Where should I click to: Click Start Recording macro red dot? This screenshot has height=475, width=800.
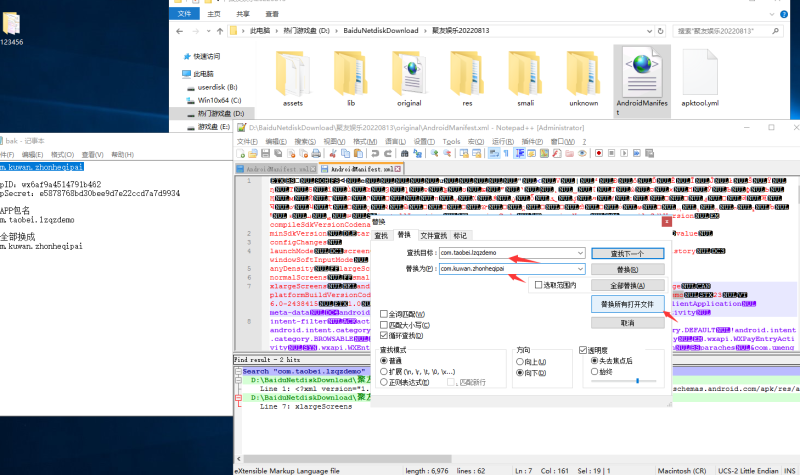click(599, 153)
